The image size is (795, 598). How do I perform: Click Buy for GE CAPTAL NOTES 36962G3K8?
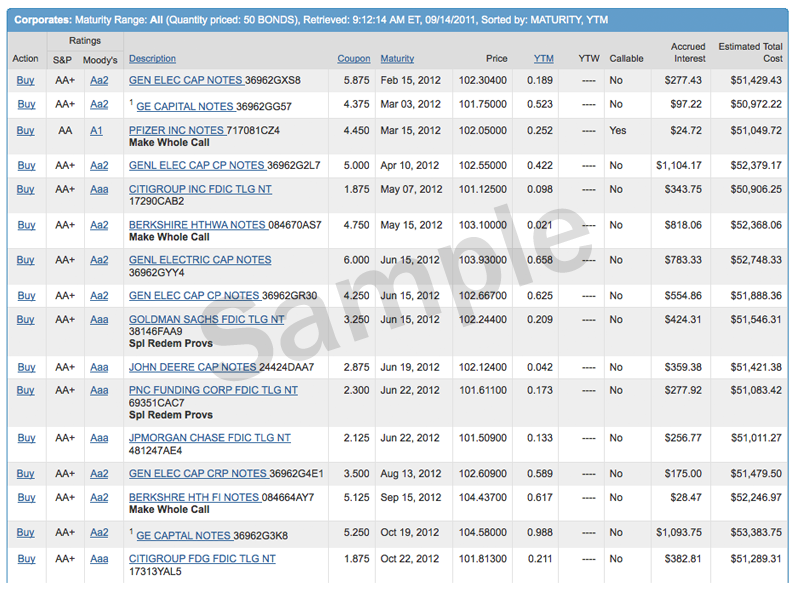(x=25, y=532)
